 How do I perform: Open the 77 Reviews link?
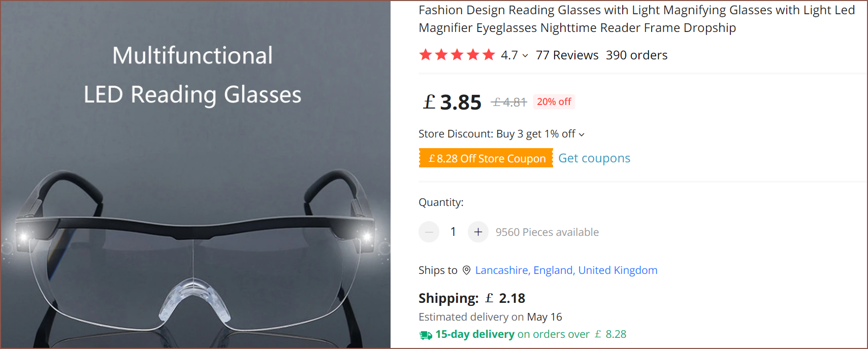coord(567,55)
